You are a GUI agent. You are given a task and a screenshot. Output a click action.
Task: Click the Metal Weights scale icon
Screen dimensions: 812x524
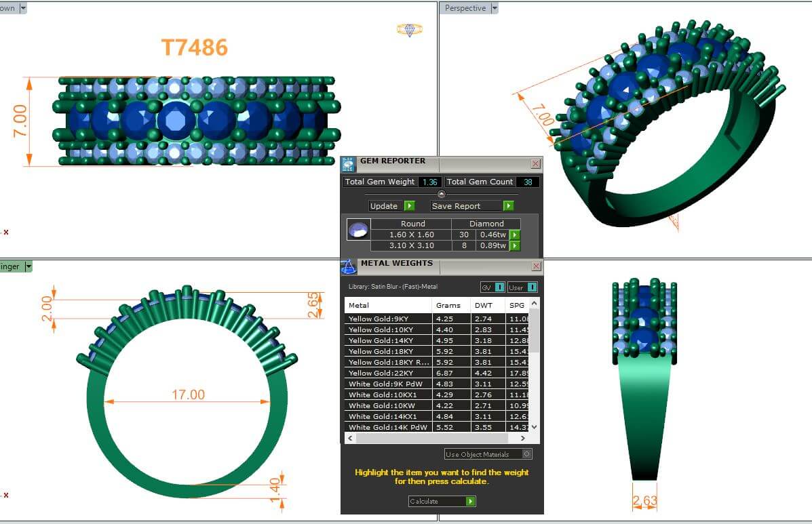point(348,266)
